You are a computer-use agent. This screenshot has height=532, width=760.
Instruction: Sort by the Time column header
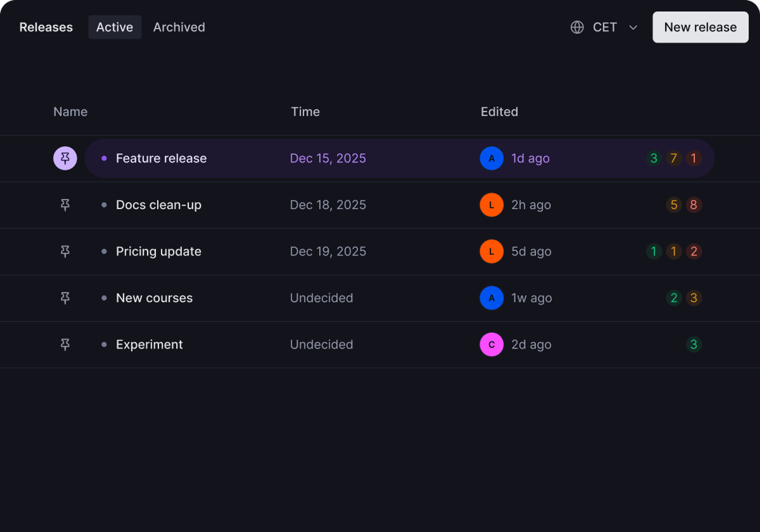[x=305, y=112]
